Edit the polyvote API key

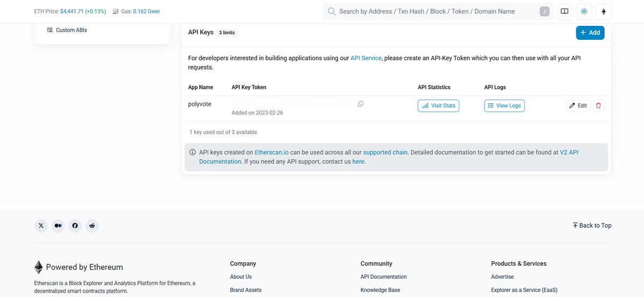point(579,106)
